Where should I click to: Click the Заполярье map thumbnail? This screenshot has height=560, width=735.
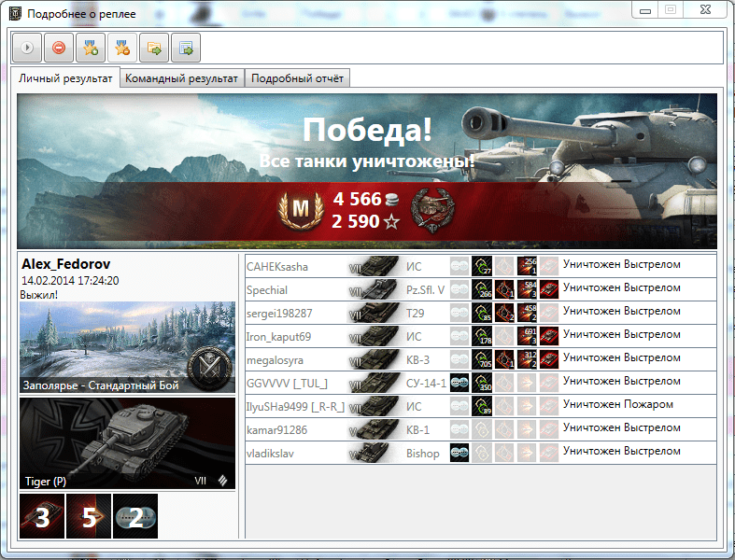[128, 347]
